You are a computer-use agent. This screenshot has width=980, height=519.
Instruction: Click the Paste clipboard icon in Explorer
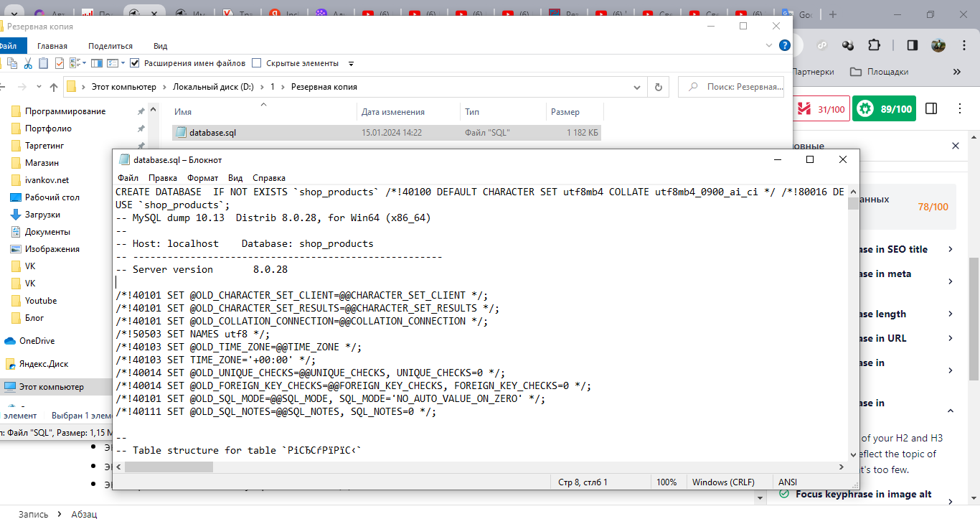(x=44, y=63)
